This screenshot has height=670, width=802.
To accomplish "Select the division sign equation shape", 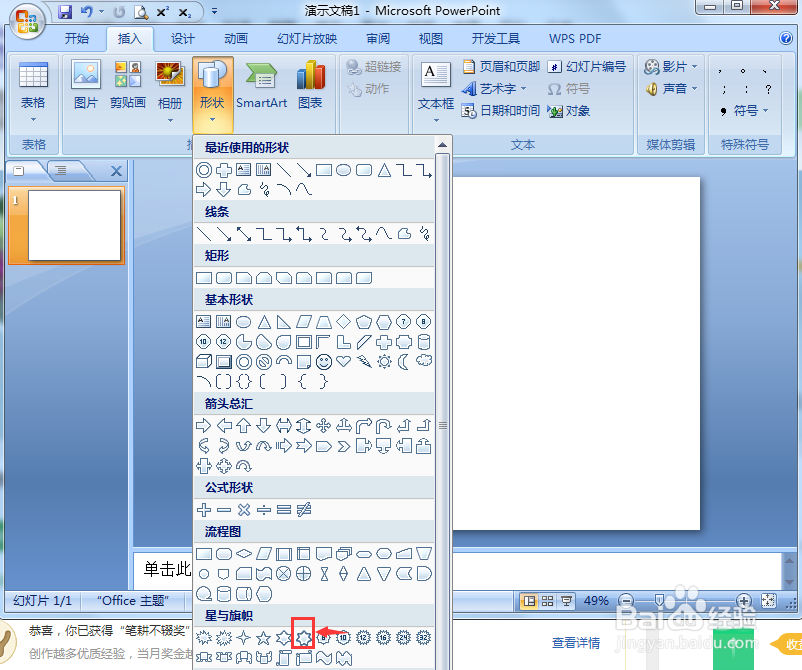I will click(263, 509).
